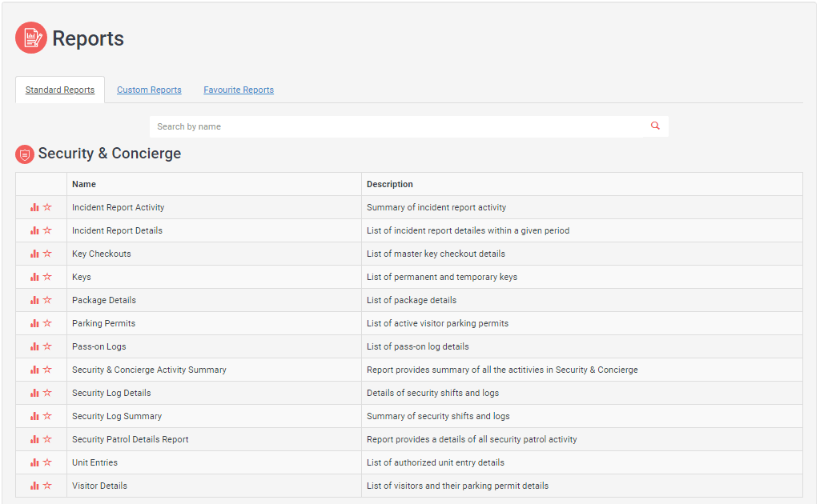This screenshot has width=820, height=504.
Task: Open the Unit Entries report
Action: [94, 462]
